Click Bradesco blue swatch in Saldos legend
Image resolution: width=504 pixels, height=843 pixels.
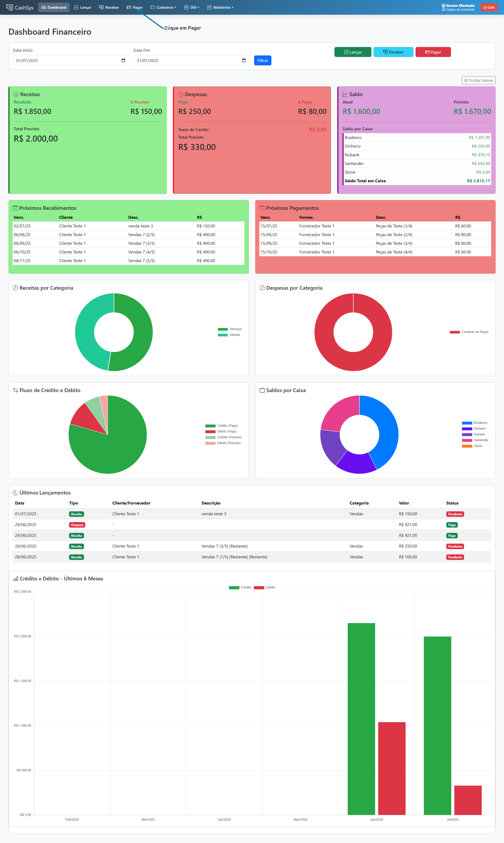(x=467, y=423)
